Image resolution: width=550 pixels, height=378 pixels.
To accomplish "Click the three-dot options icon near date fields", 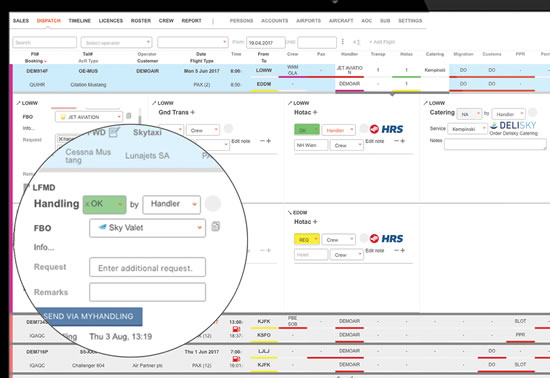I will click(x=343, y=42).
